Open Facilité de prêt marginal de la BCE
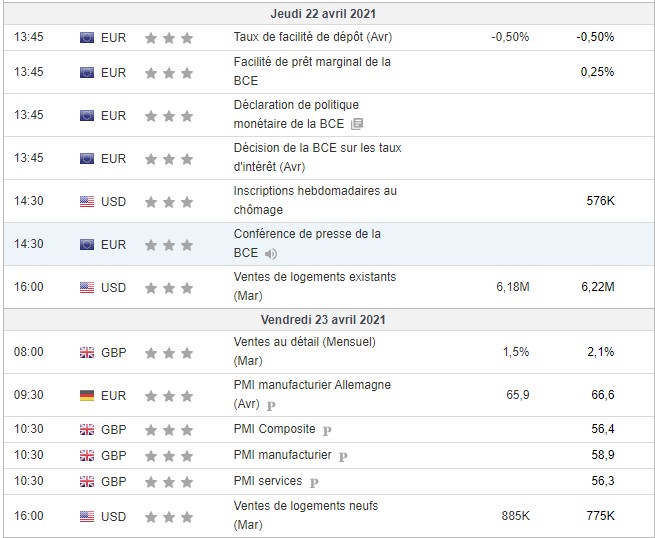Image resolution: width=655 pixels, height=538 pixels. (311, 72)
